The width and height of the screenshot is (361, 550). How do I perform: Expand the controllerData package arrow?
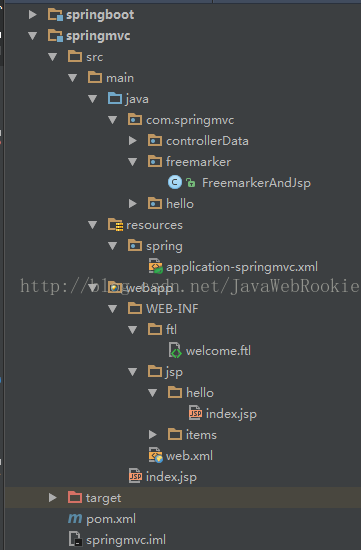tap(133, 141)
